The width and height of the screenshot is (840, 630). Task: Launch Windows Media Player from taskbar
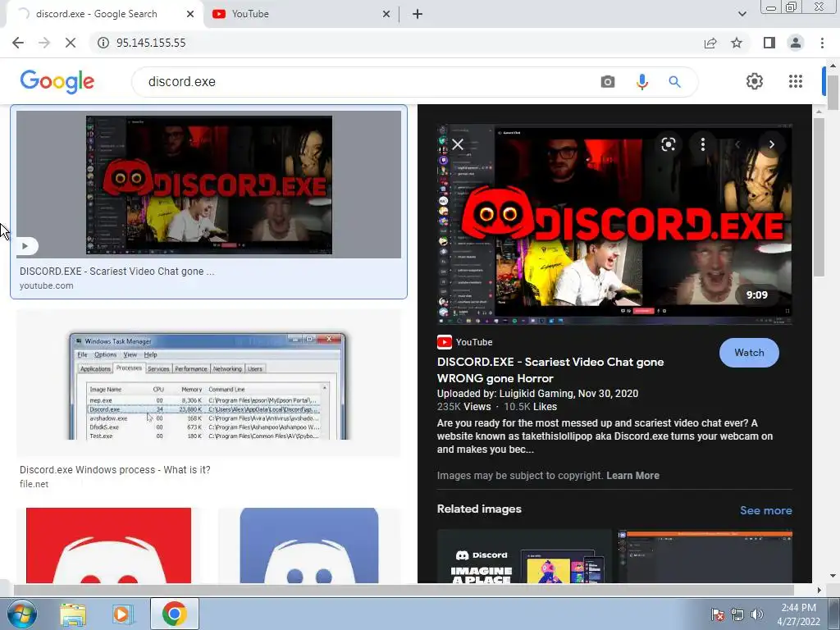click(122, 614)
